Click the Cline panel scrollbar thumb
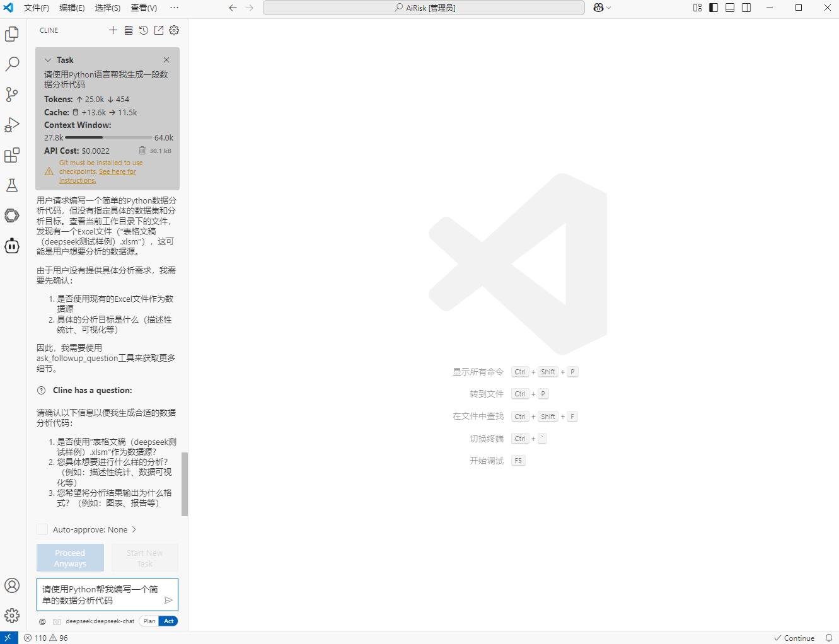The height and width of the screenshot is (644, 839). [185, 484]
